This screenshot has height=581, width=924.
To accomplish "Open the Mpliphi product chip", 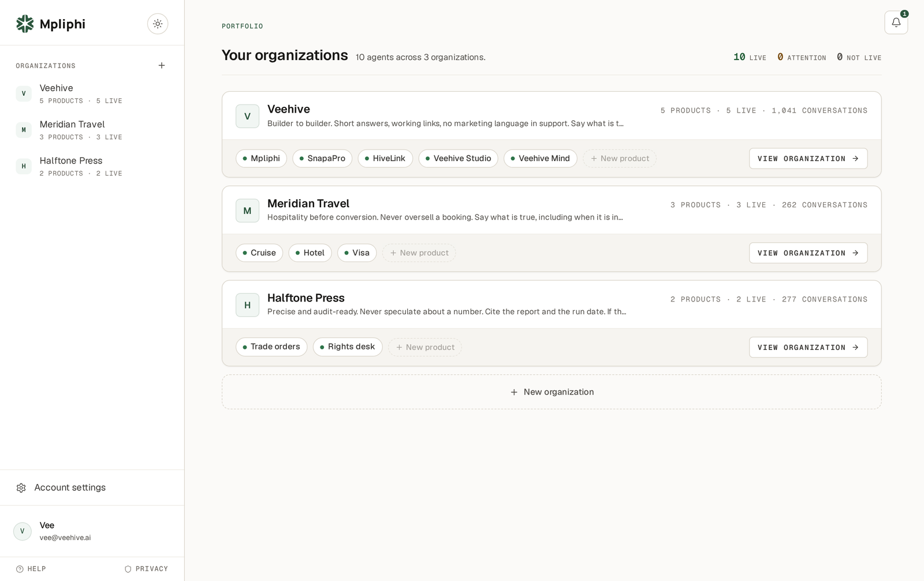I will [261, 158].
